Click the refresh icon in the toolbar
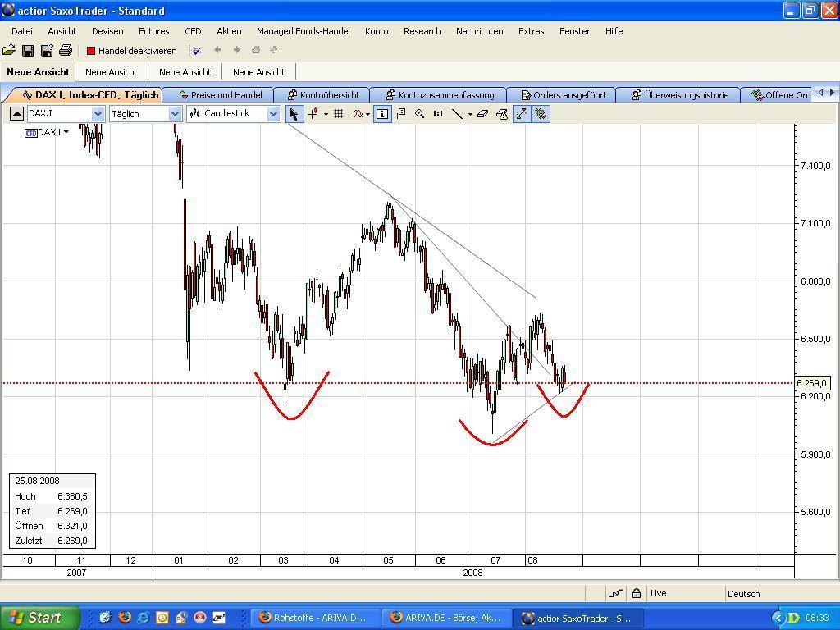The height and width of the screenshot is (630, 840). 274,50
